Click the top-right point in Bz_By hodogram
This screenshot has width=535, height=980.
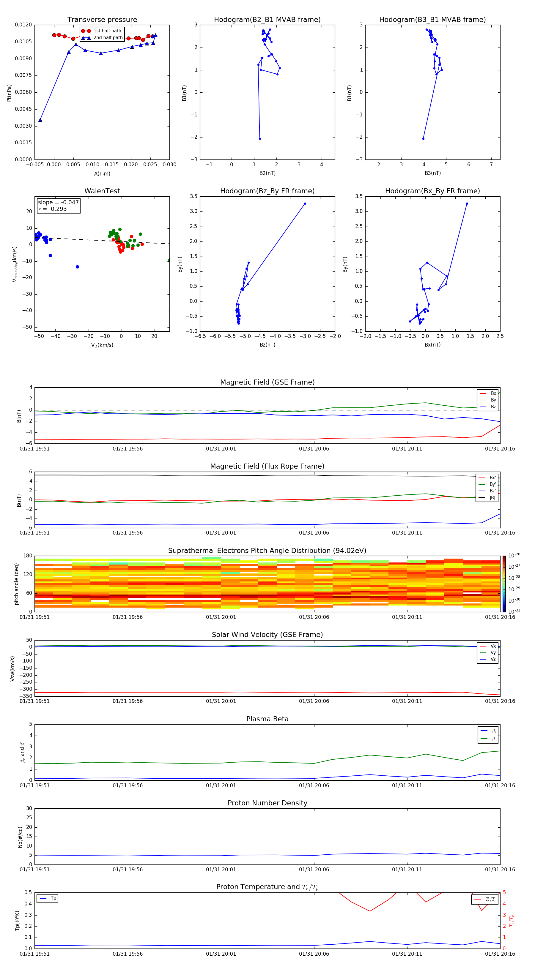(305, 203)
